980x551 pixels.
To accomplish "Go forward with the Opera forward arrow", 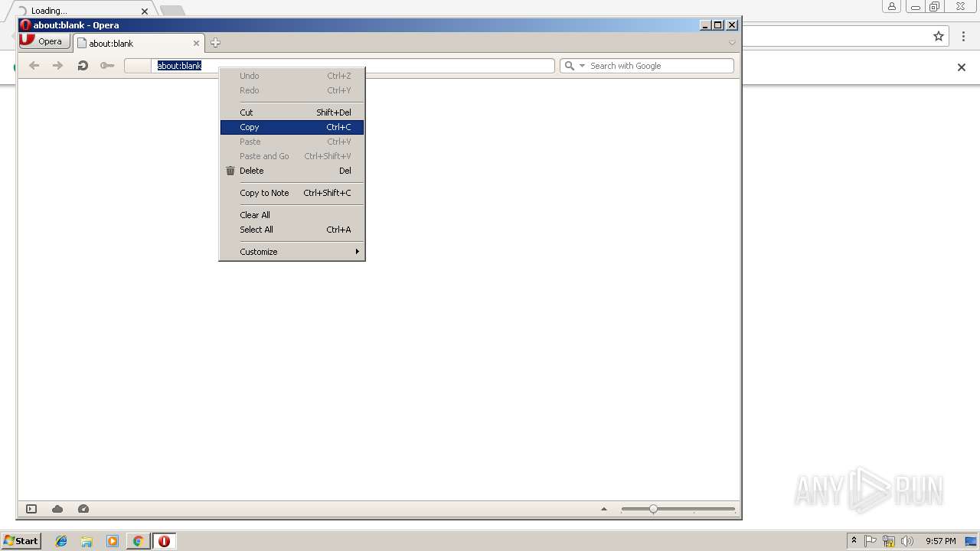I will pos(57,66).
